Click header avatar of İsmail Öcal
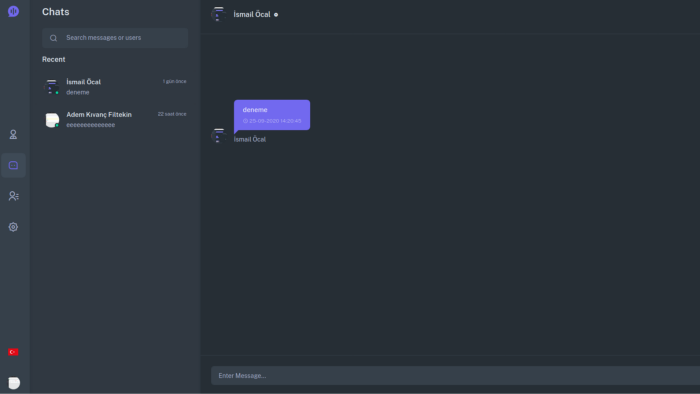Image resolution: width=700 pixels, height=394 pixels. click(x=218, y=14)
